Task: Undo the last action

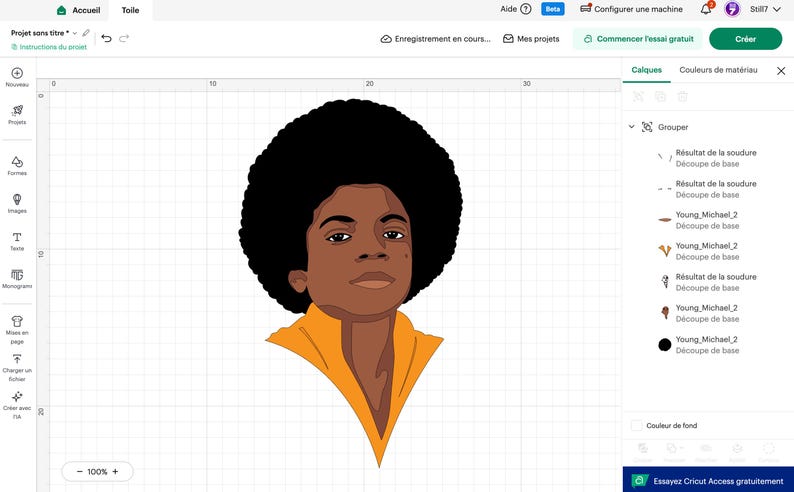Action: (x=106, y=38)
